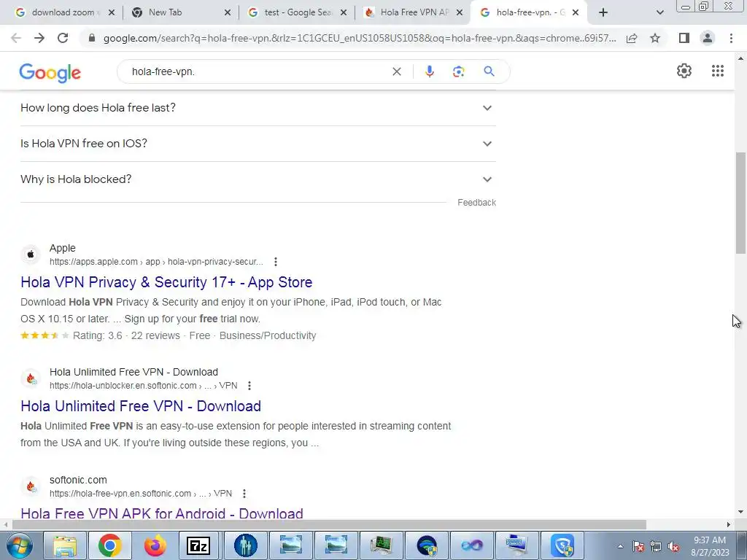The height and width of the screenshot is (560, 747).
Task: Open Chrome three-dot menu
Action: [731, 38]
